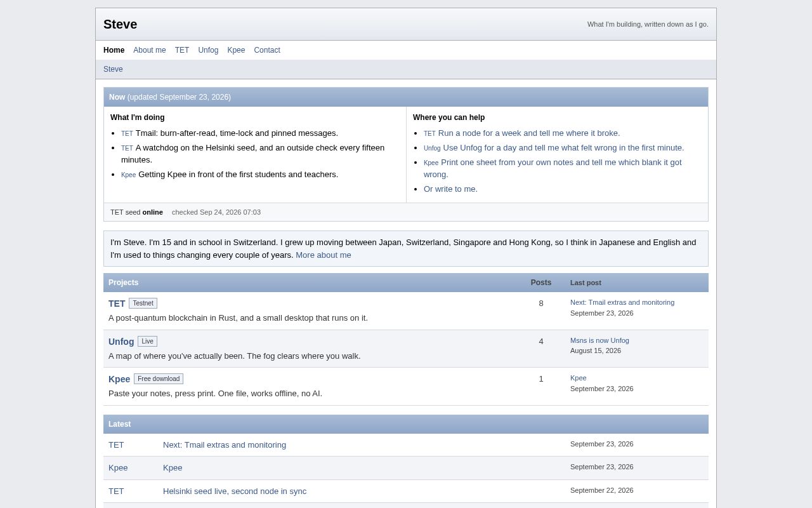Screen dimensions: 812x508
Task: Open the Contact page from the navigation menu
Action: click(267, 50)
